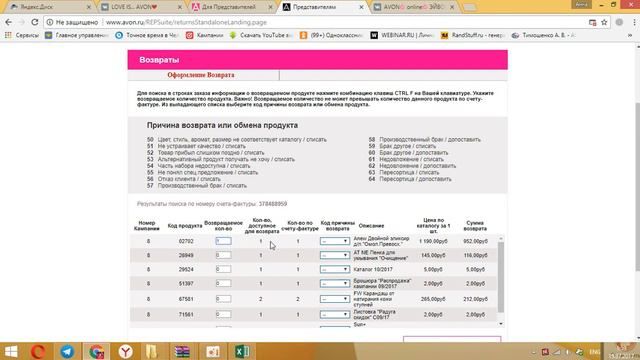Viewport: 640px width, 360px height.
Task: Click the table scrollbar down arrow
Action: tap(501, 324)
